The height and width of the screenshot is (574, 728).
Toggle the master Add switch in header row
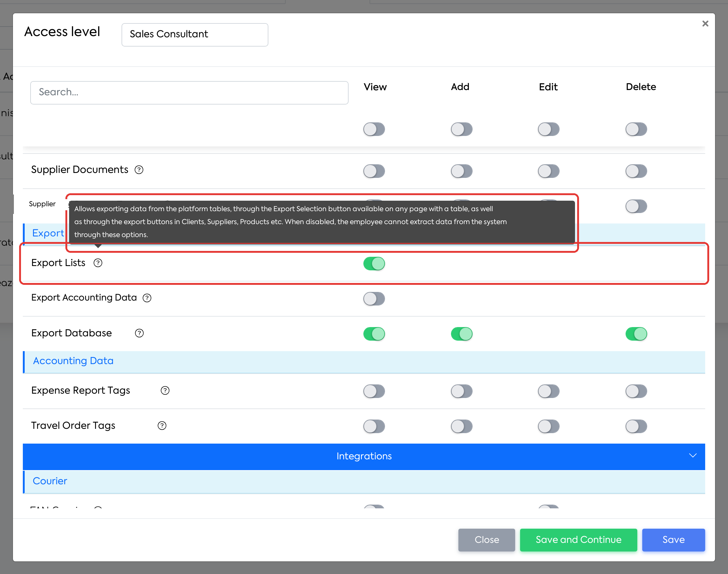click(462, 129)
